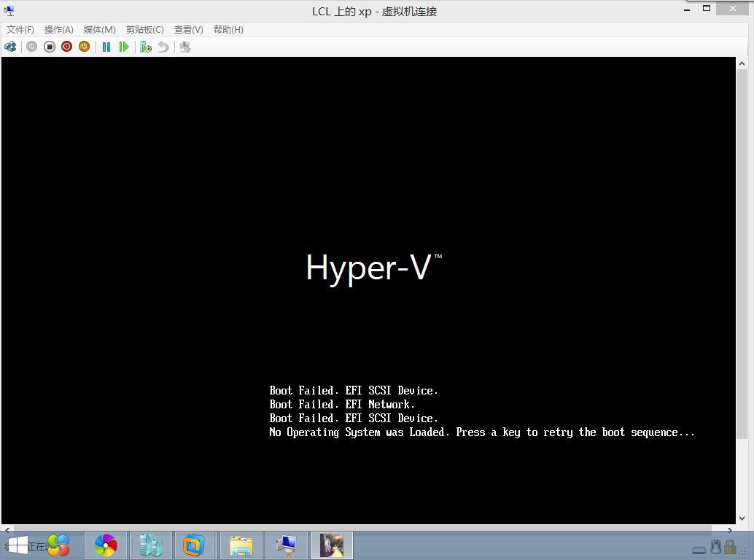Image resolution: width=754 pixels, height=560 pixels.
Task: Click the window title "LCL 上的 xp - 虚拟机连接"
Action: tap(375, 11)
